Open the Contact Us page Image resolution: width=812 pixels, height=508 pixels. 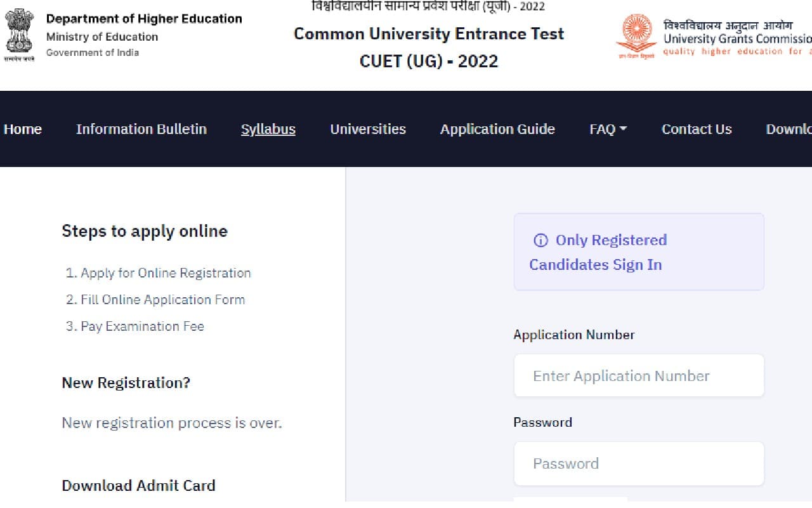(x=696, y=129)
